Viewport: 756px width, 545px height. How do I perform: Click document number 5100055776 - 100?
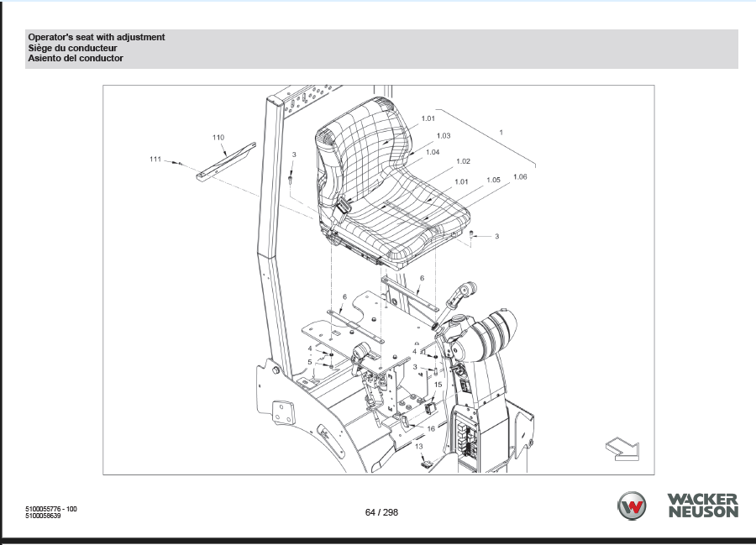tap(51, 509)
